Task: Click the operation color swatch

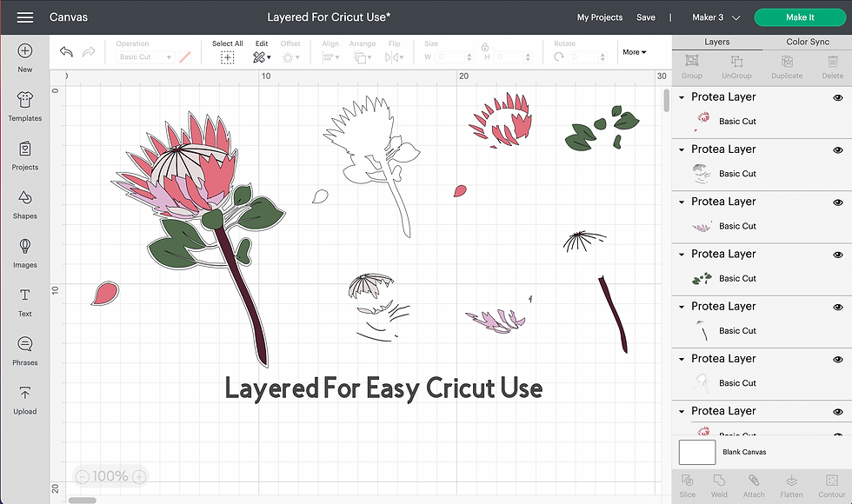Action: (x=184, y=57)
